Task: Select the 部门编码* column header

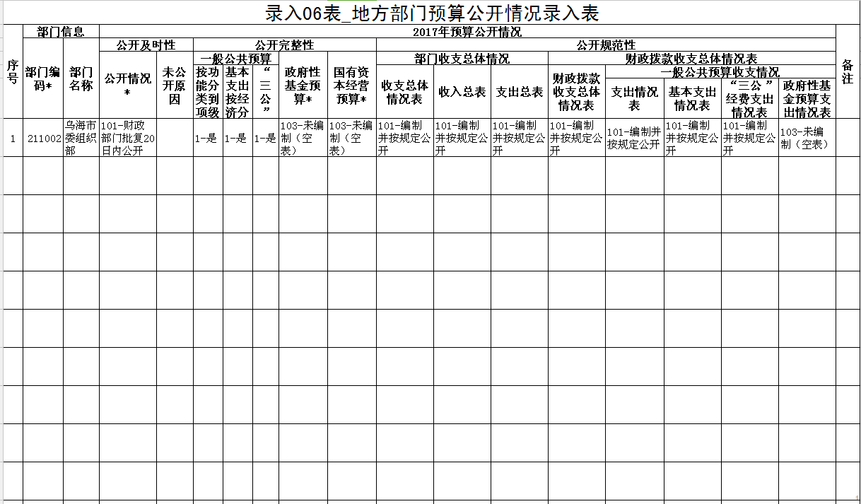Action: (x=43, y=78)
